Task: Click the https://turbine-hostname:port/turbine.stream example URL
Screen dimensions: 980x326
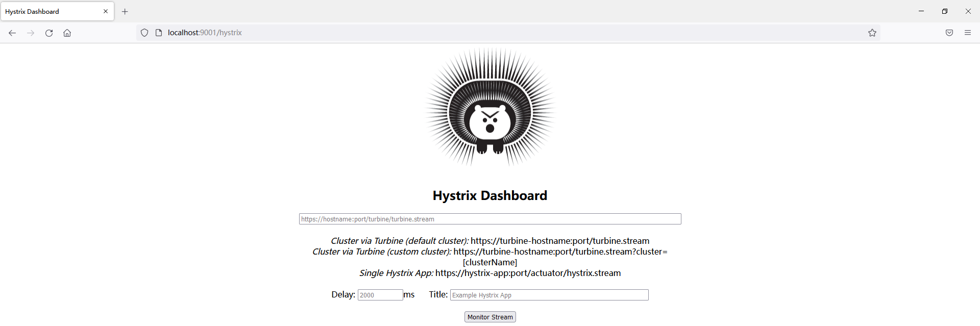Action: (560, 241)
